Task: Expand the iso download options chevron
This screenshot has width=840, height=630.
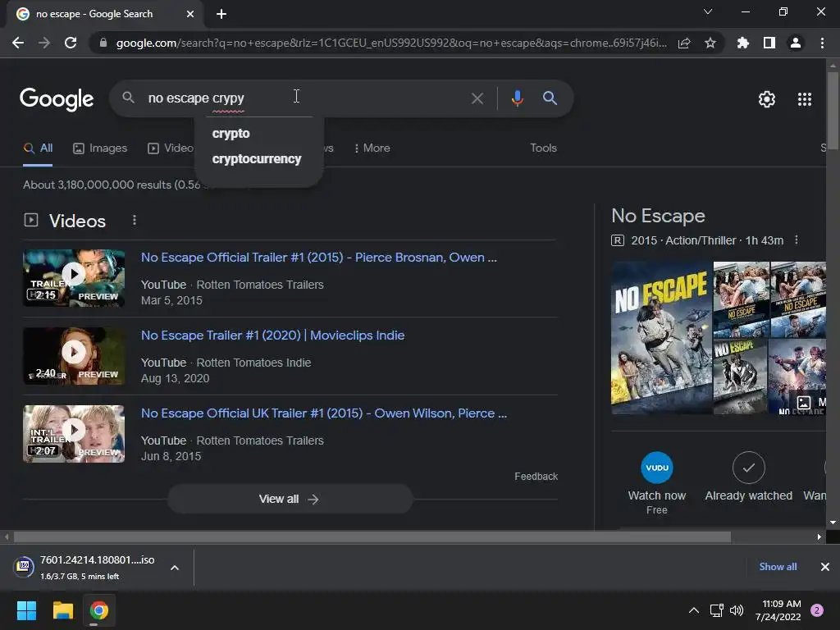Action: [x=175, y=568]
